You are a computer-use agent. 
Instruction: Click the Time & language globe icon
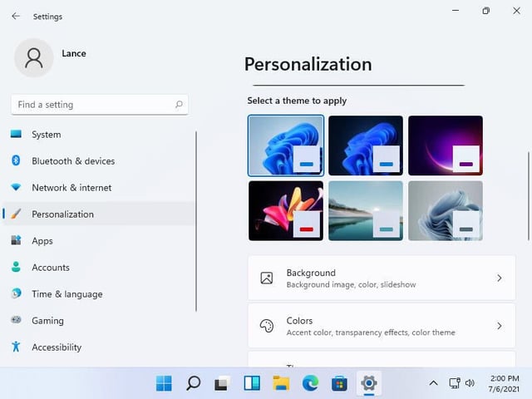point(16,293)
